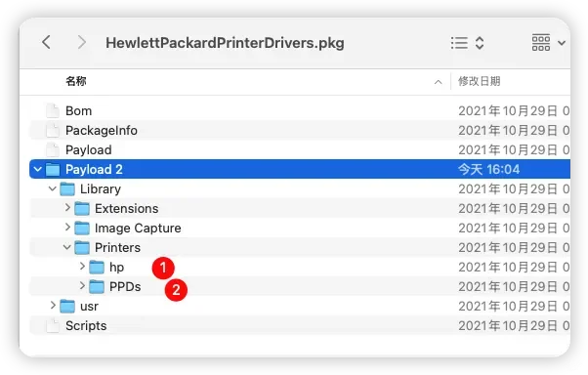Expand the Image Capture folder

[67, 228]
